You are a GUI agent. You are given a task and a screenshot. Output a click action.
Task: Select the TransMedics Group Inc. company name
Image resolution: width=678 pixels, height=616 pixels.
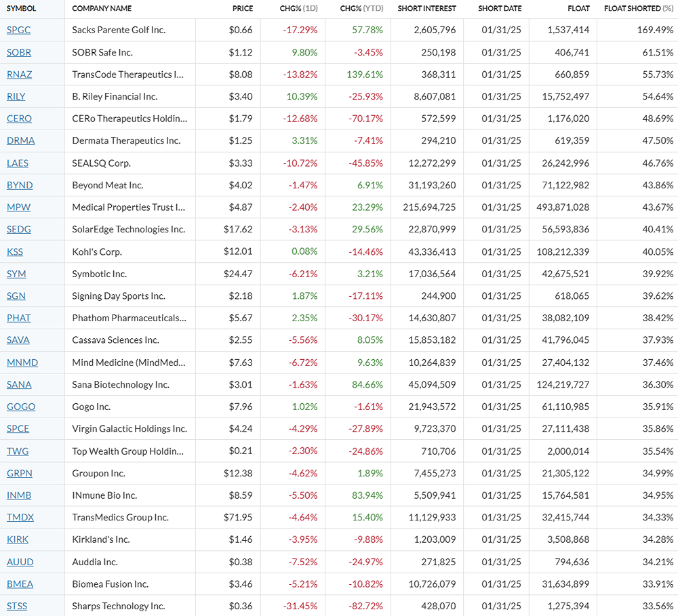coord(120,517)
